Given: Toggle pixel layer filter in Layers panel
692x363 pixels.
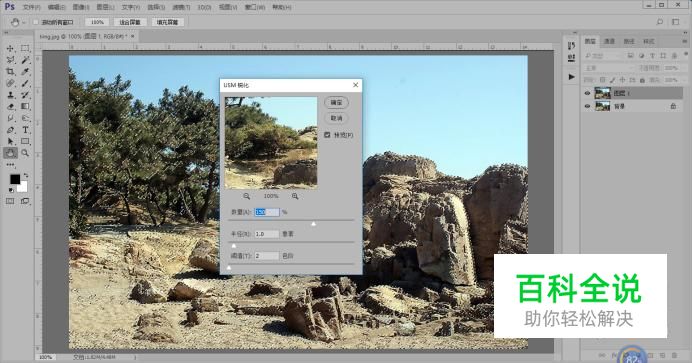Looking at the screenshot, I should pyautogui.click(x=630, y=56).
